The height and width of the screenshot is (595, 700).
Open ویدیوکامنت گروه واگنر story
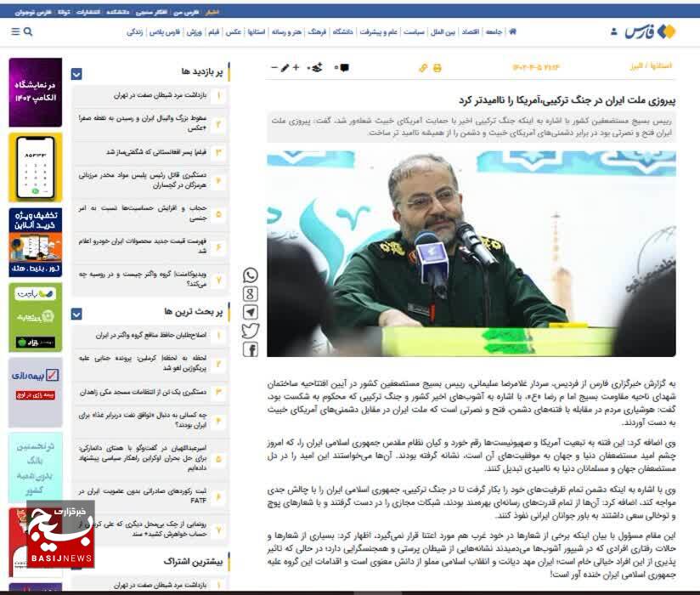pyautogui.click(x=143, y=279)
